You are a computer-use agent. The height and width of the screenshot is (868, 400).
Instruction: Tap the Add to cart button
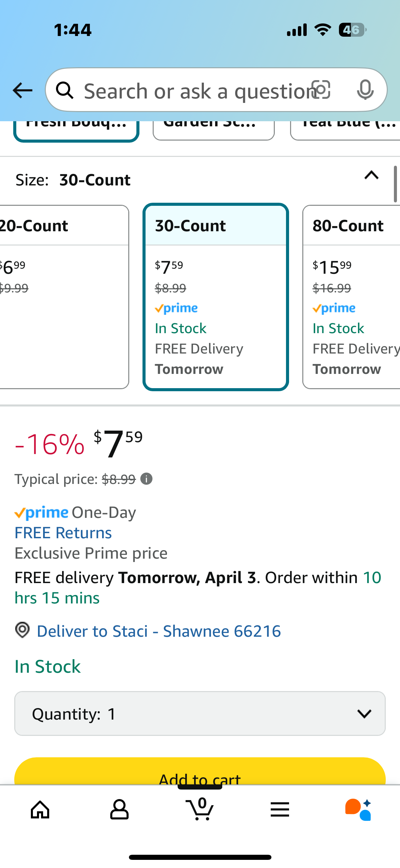[x=200, y=771]
